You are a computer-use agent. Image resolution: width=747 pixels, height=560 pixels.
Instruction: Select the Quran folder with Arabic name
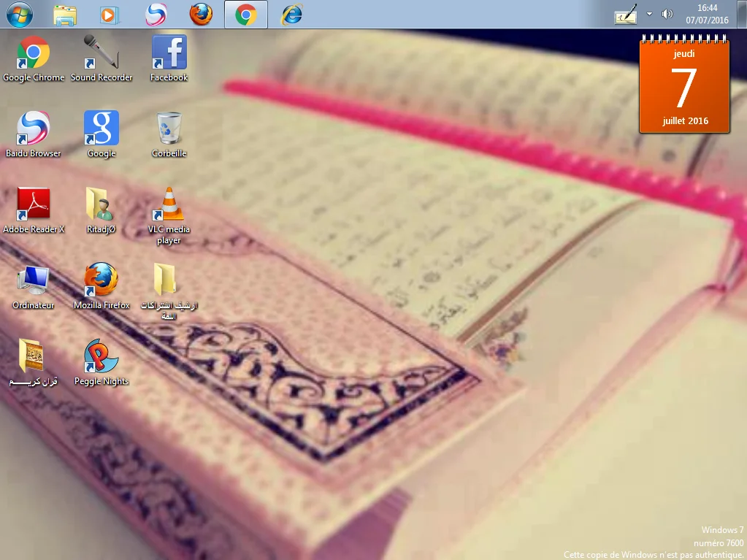pos(33,357)
